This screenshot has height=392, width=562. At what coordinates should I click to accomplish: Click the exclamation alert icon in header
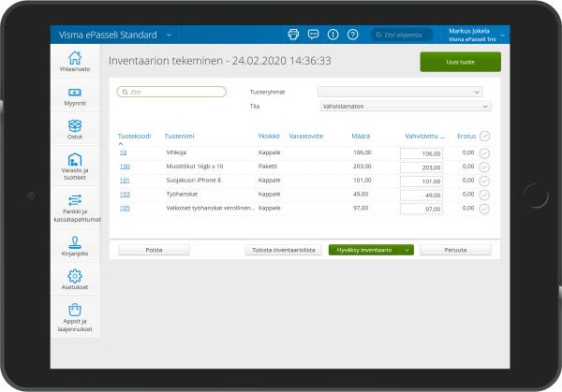click(333, 35)
